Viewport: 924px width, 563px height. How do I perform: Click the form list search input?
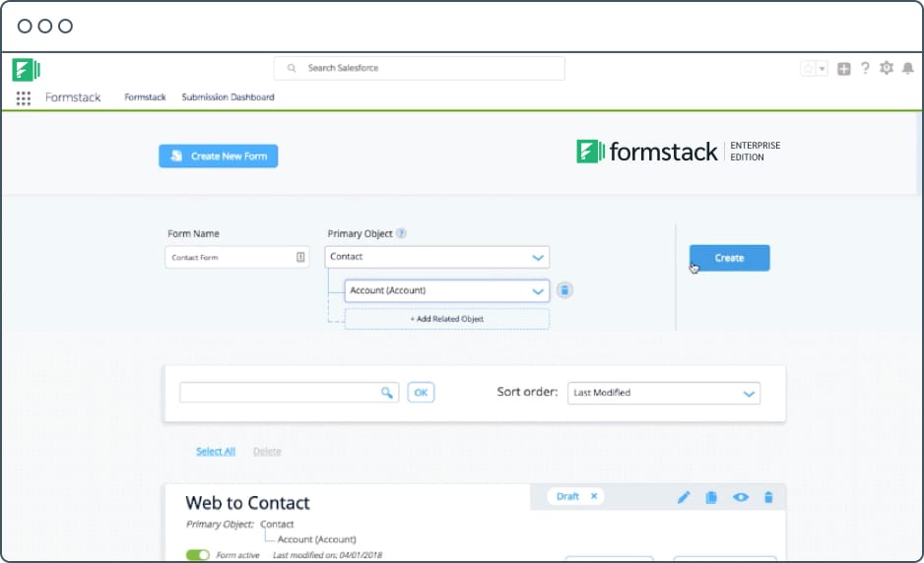[290, 392]
